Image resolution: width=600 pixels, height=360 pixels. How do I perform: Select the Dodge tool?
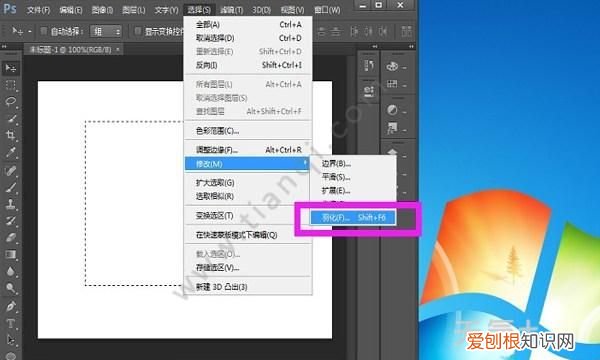coord(11,288)
